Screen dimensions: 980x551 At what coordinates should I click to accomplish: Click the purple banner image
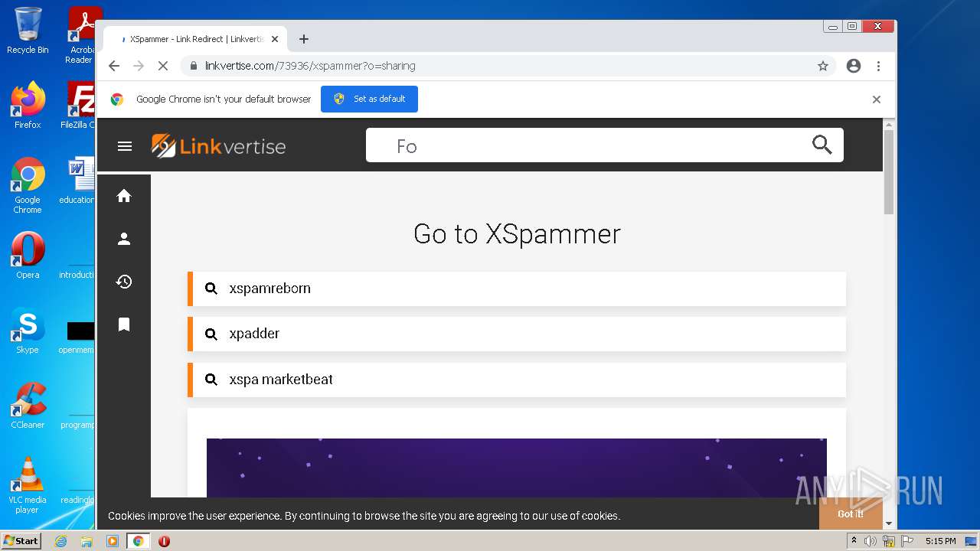tap(517, 468)
